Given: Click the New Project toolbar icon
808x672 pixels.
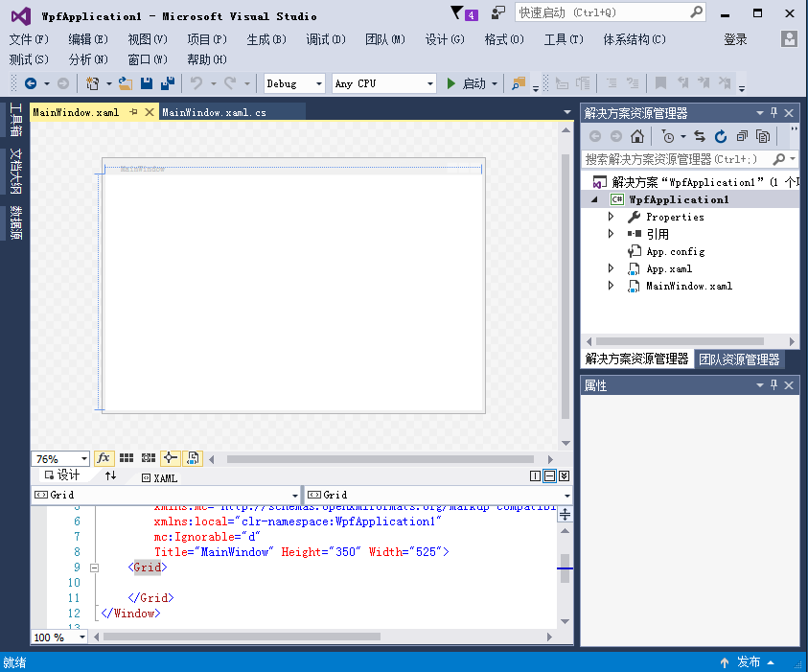Looking at the screenshot, I should coord(92,83).
